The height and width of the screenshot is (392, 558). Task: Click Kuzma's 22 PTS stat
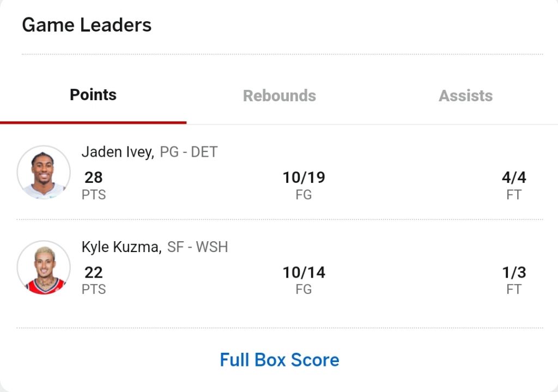coord(94,280)
